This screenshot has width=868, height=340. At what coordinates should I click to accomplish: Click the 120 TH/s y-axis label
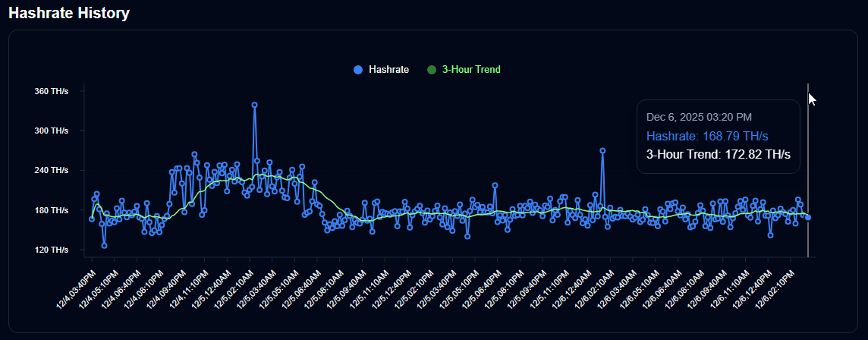[x=52, y=250]
